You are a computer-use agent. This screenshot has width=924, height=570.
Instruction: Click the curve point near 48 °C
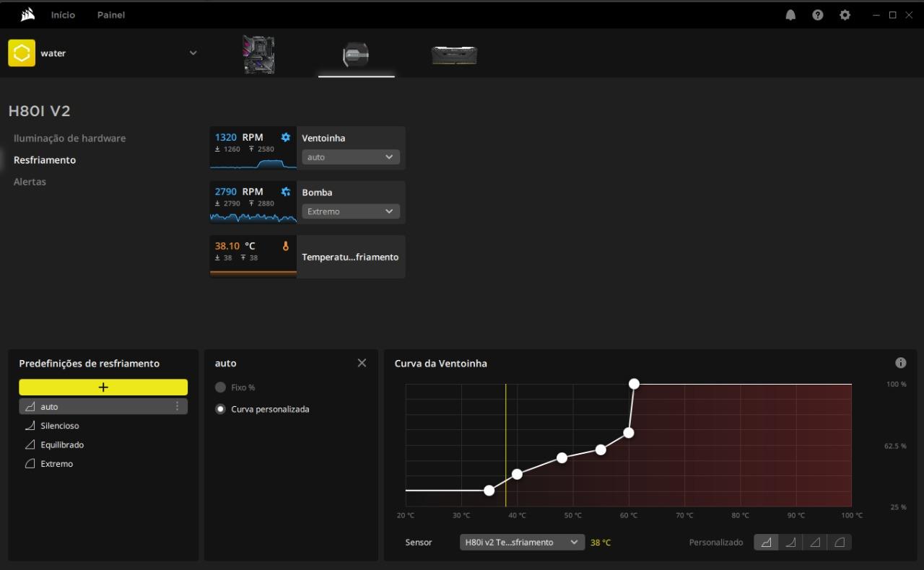coord(562,457)
